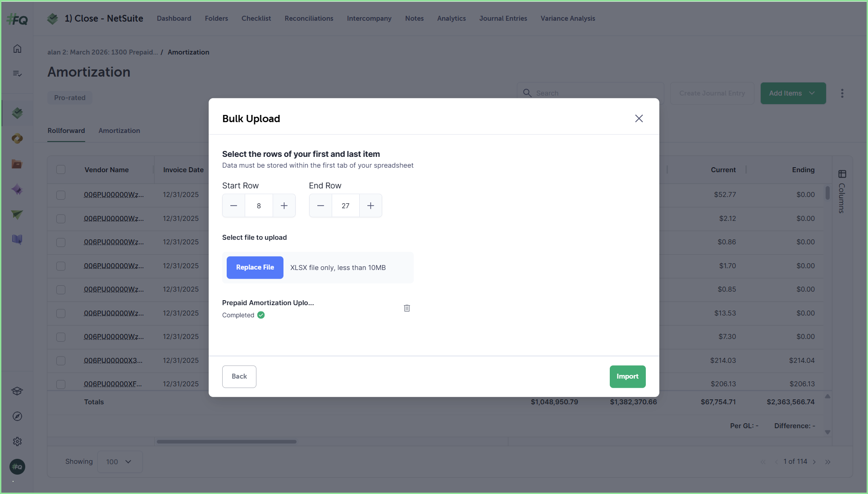Select the green Close module icon
This screenshot has width=868, height=494.
17,113
